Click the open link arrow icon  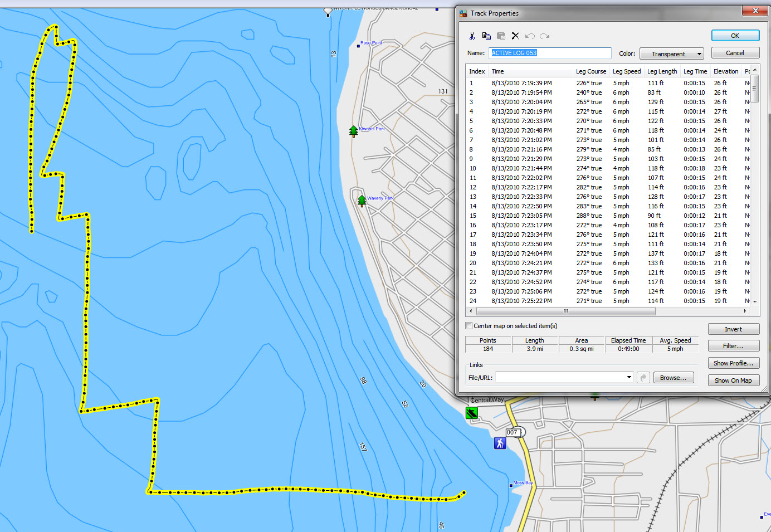(643, 378)
